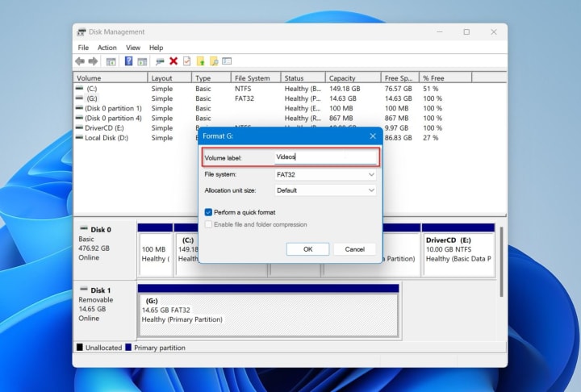Click the Connect drive toolbar icon
The width and height of the screenshot is (581, 392).
pos(160,61)
